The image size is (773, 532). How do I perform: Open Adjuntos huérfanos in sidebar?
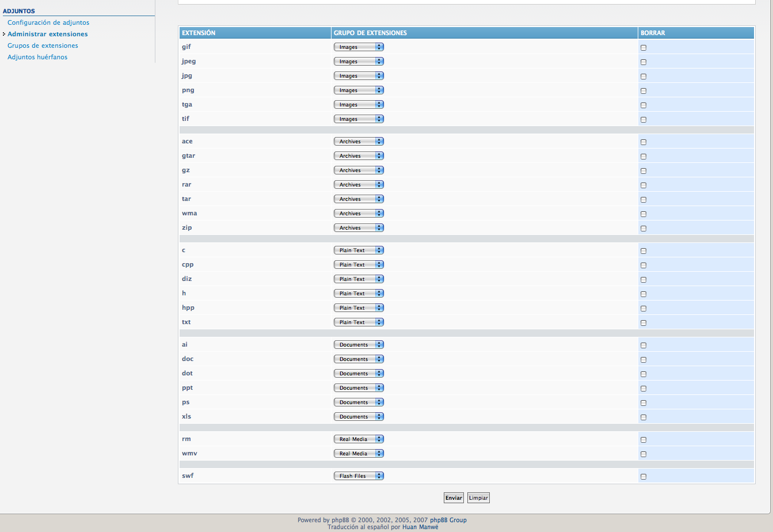click(x=37, y=57)
